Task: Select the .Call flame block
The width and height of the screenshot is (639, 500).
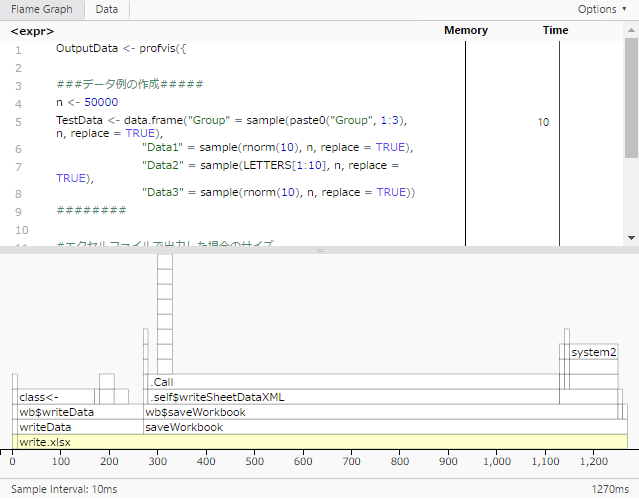Action: 354,382
